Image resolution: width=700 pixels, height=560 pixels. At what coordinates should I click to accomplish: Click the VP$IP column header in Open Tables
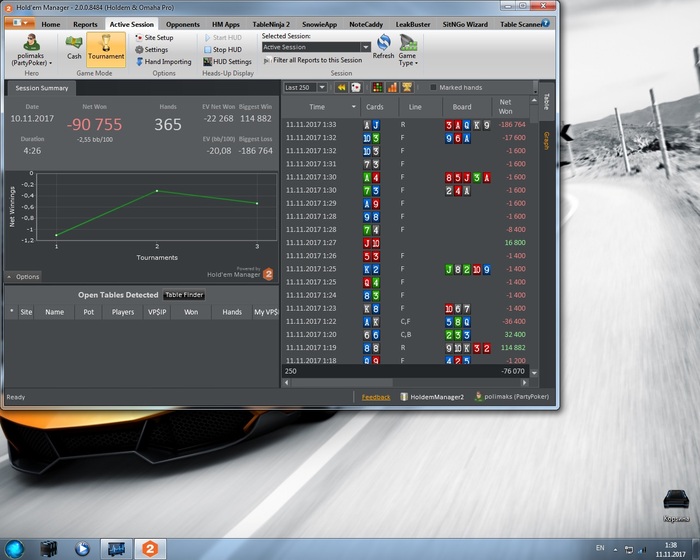[157, 312]
